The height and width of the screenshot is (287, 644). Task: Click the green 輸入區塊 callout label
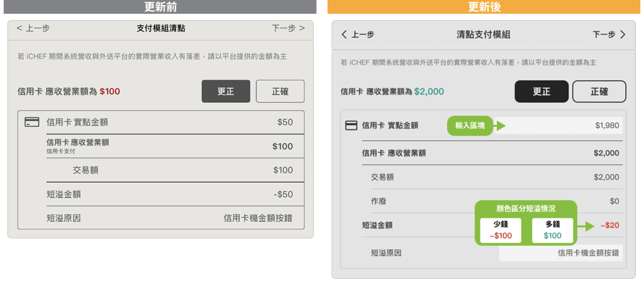470,126
